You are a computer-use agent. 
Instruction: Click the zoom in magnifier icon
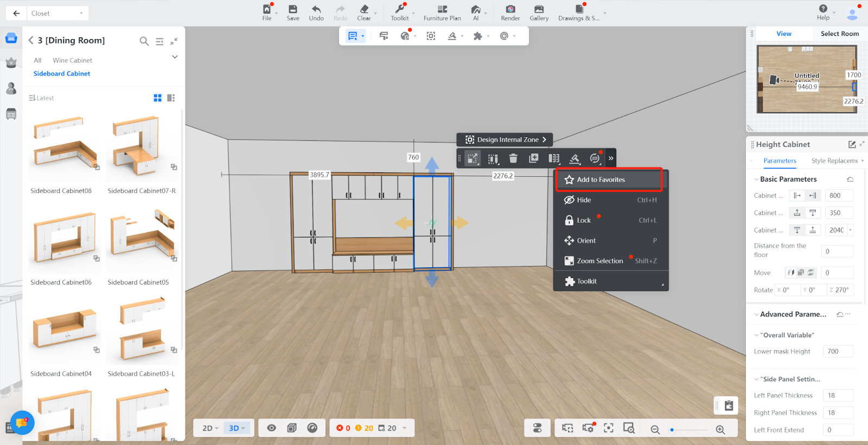tap(720, 429)
